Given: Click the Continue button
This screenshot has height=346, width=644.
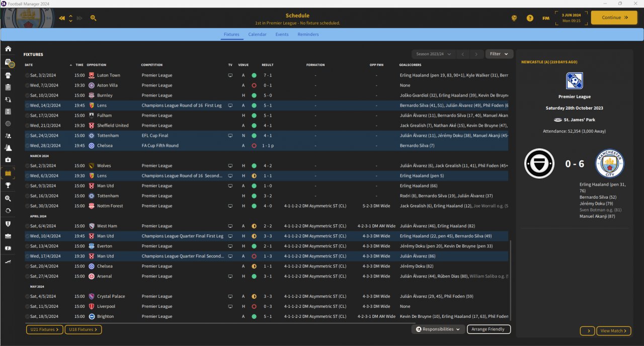Looking at the screenshot, I should (614, 18).
